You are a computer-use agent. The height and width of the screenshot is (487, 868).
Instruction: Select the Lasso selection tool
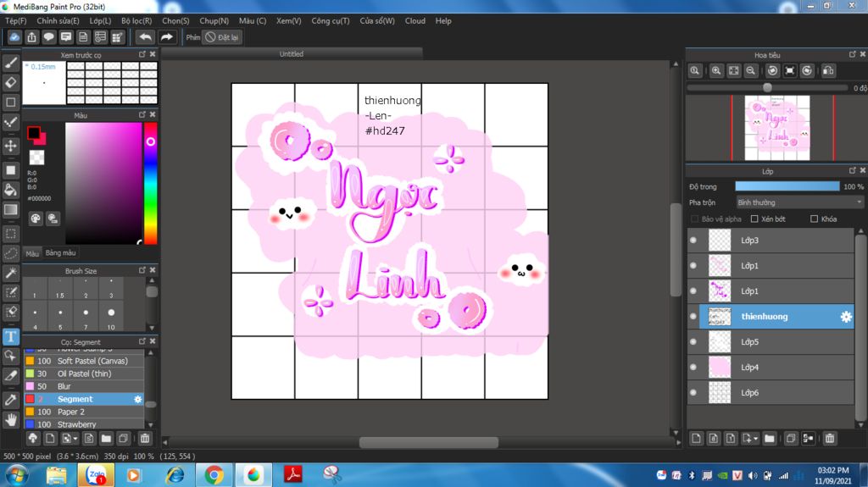10,253
